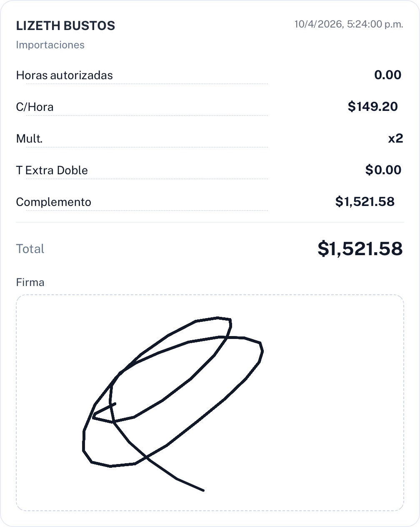The image size is (420, 527).
Task: Click the Mult. row label
Action: tap(29, 139)
